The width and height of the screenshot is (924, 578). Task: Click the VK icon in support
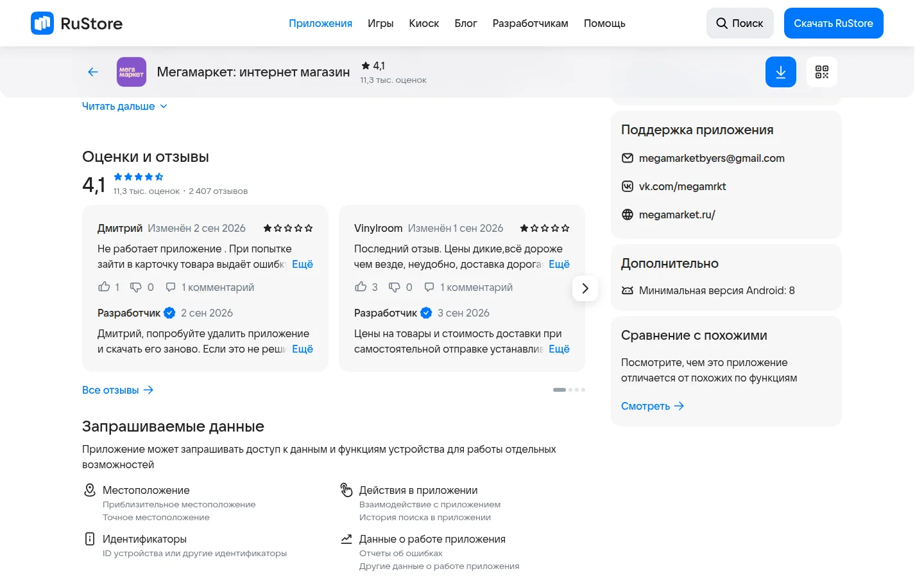pyautogui.click(x=628, y=186)
